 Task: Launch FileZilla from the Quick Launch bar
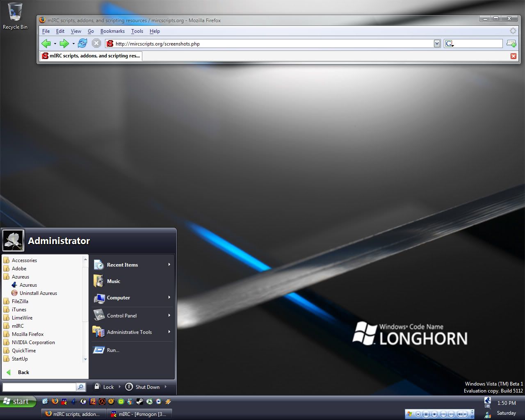point(93,402)
